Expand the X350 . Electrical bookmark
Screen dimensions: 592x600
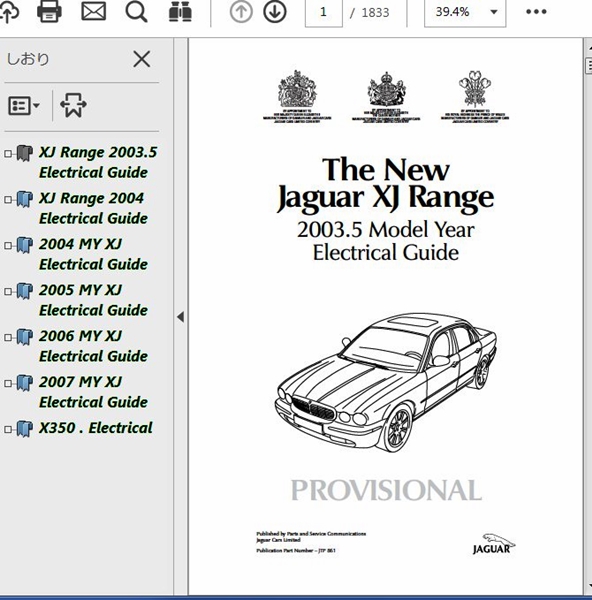coord(8,429)
